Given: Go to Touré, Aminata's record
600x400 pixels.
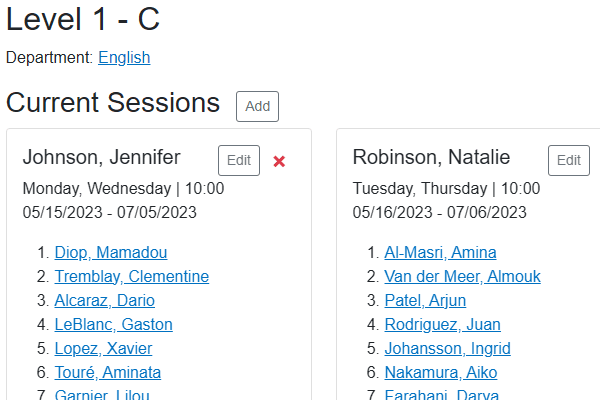Looking at the screenshot, I should click(108, 372).
